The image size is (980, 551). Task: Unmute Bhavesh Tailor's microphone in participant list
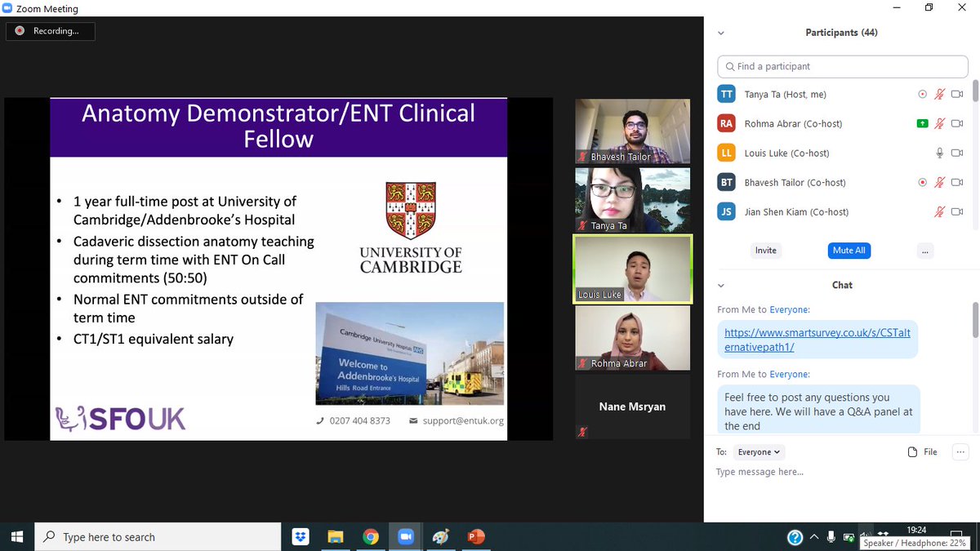[x=940, y=183]
